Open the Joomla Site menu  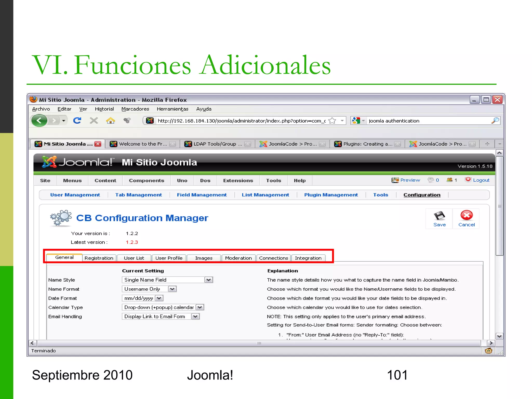coord(45,181)
